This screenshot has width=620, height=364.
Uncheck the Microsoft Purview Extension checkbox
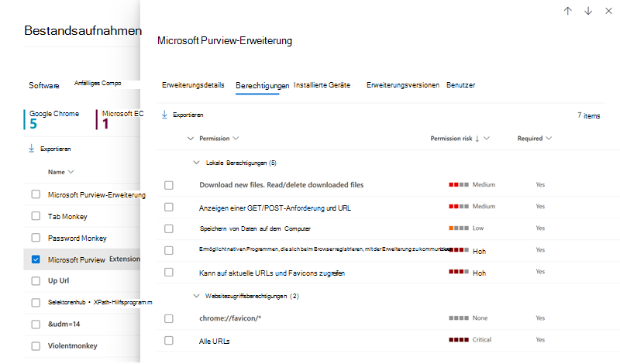pos(36,259)
